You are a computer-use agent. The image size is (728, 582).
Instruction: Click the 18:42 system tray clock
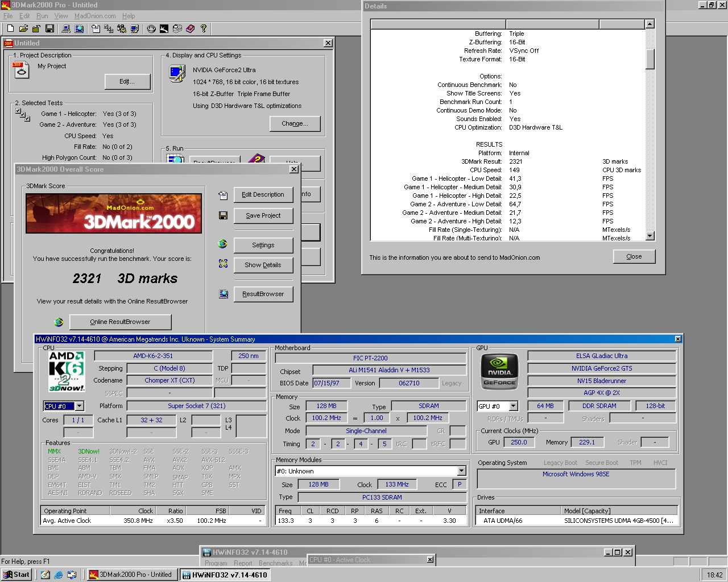point(715,575)
